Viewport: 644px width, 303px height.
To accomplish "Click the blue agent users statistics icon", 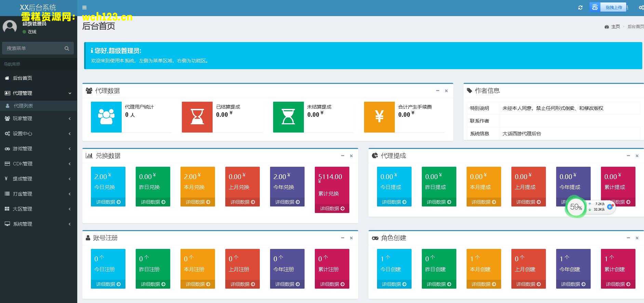I will pos(106,117).
